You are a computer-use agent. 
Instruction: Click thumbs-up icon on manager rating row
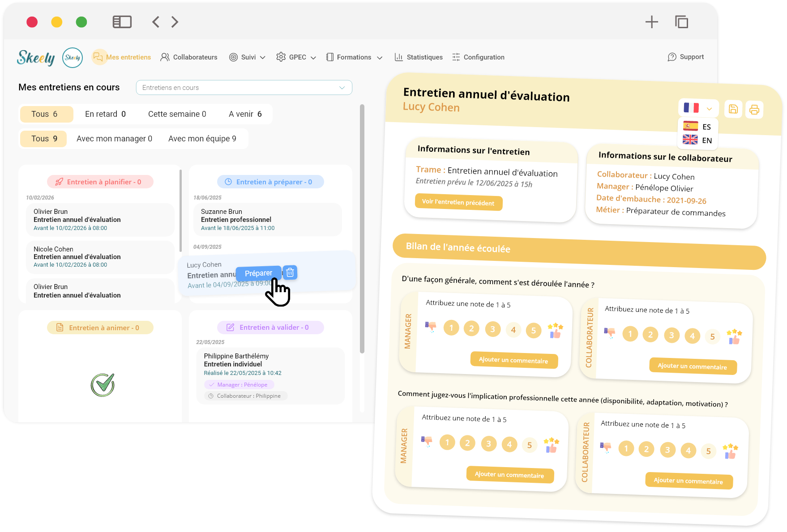[555, 331]
